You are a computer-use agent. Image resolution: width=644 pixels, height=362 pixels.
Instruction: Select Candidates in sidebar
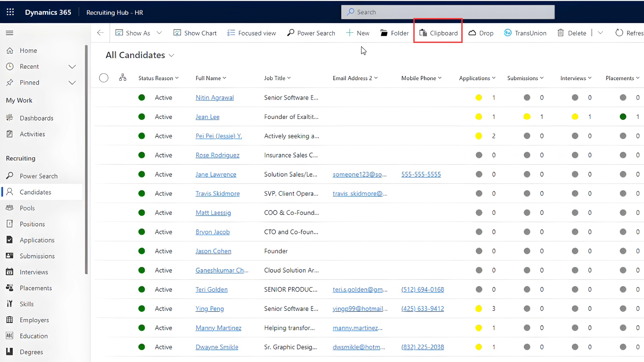(42, 192)
